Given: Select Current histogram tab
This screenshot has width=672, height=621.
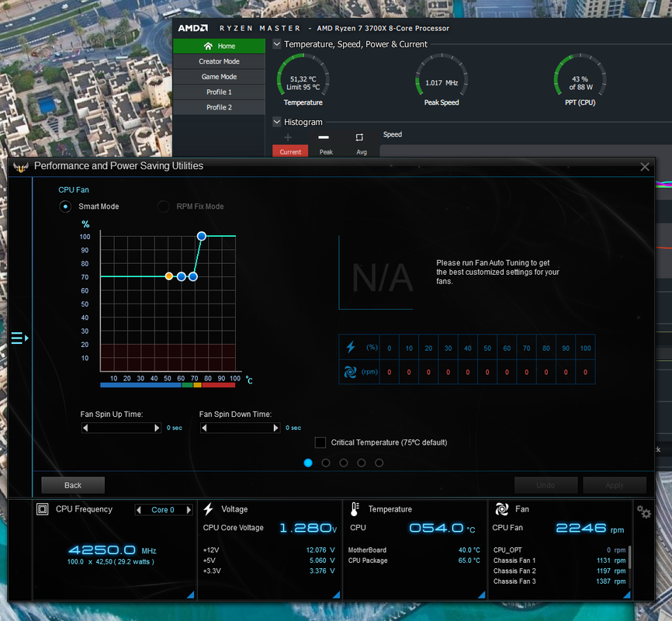Looking at the screenshot, I should coord(290,151).
